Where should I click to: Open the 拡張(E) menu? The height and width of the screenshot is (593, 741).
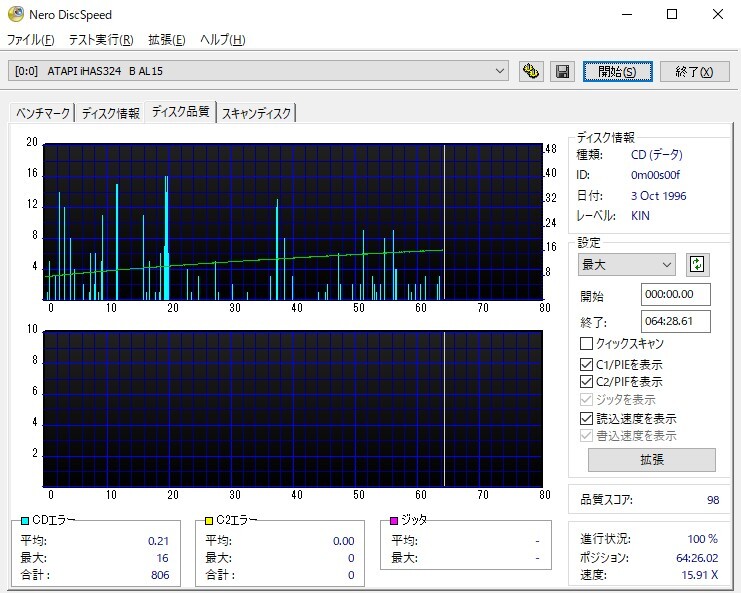166,40
